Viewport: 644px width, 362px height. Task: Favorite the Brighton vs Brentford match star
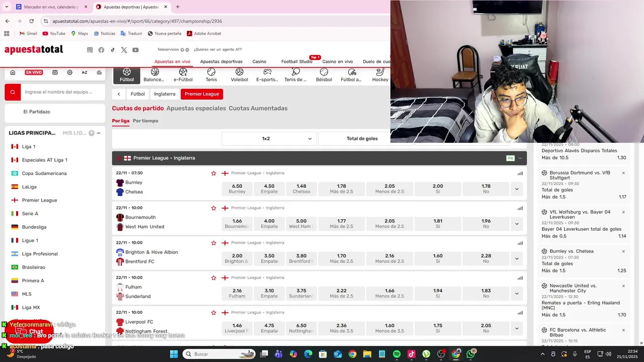[213, 243]
